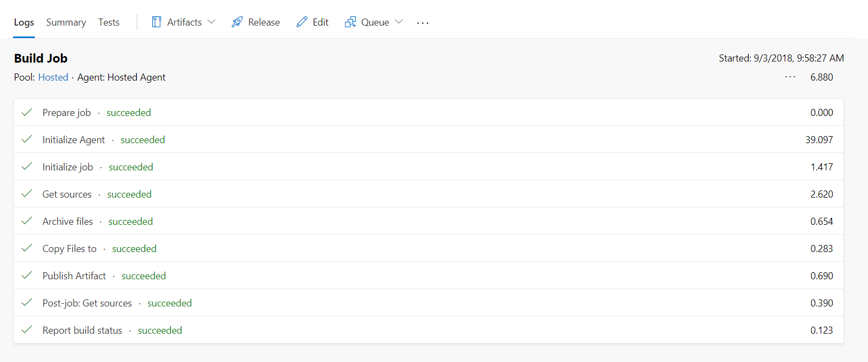Screen dimensions: 868x362
Task: Open the Post-job: Get sources step
Action: [429, 303]
